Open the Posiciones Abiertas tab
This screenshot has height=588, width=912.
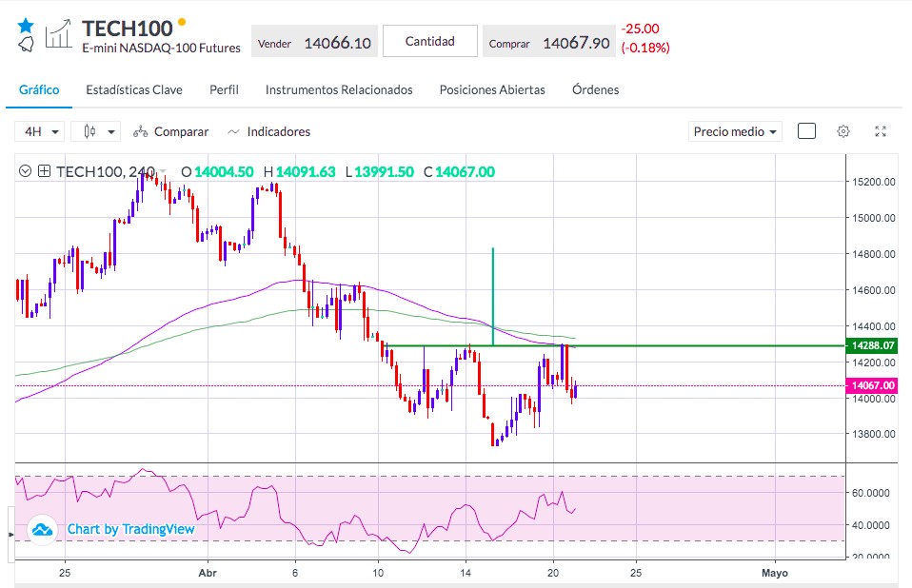(492, 90)
